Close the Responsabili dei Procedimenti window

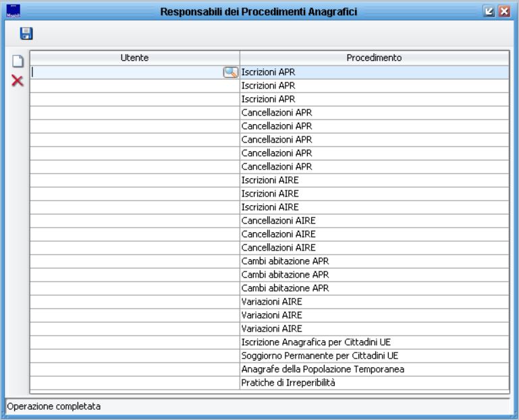tap(504, 11)
